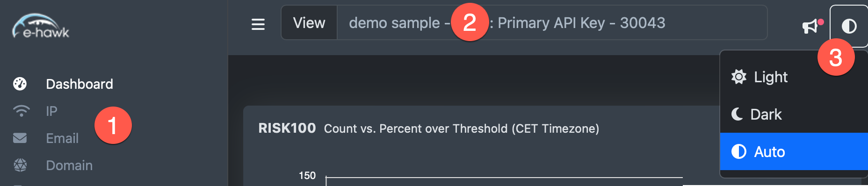The width and height of the screenshot is (868, 186).
Task: Click the moon icon beside Dark
Action: [x=737, y=114]
